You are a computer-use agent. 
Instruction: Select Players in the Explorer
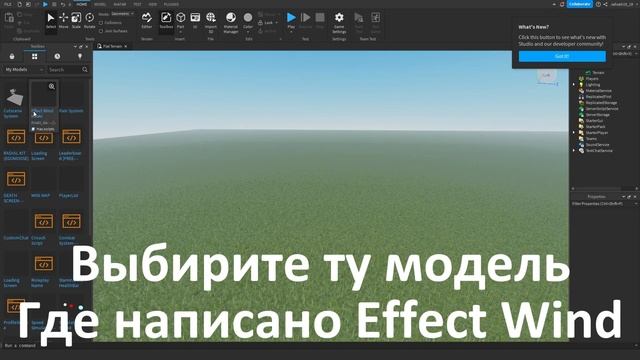coord(591,78)
